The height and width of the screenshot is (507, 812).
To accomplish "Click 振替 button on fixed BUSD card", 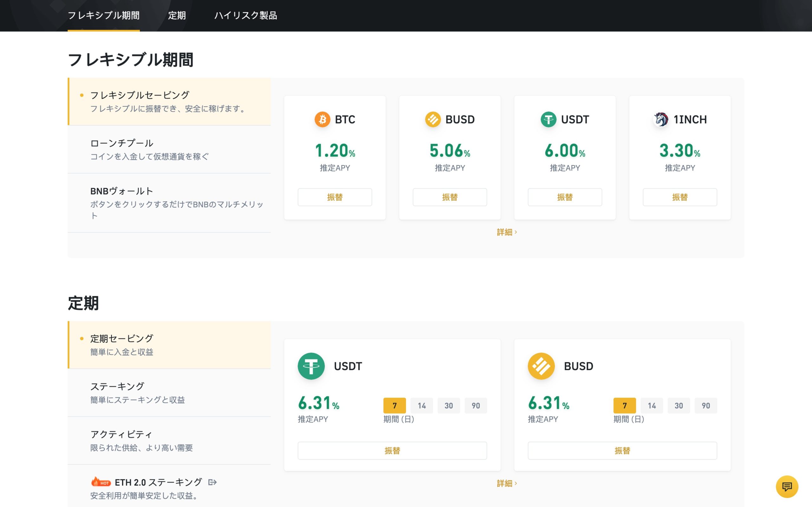I will (x=622, y=451).
